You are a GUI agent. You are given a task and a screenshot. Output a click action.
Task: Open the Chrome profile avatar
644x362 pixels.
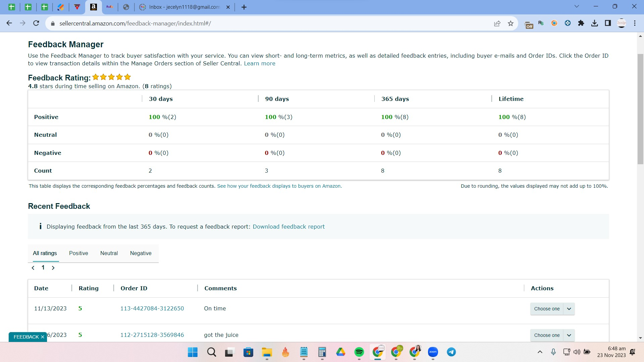pyautogui.click(x=622, y=23)
